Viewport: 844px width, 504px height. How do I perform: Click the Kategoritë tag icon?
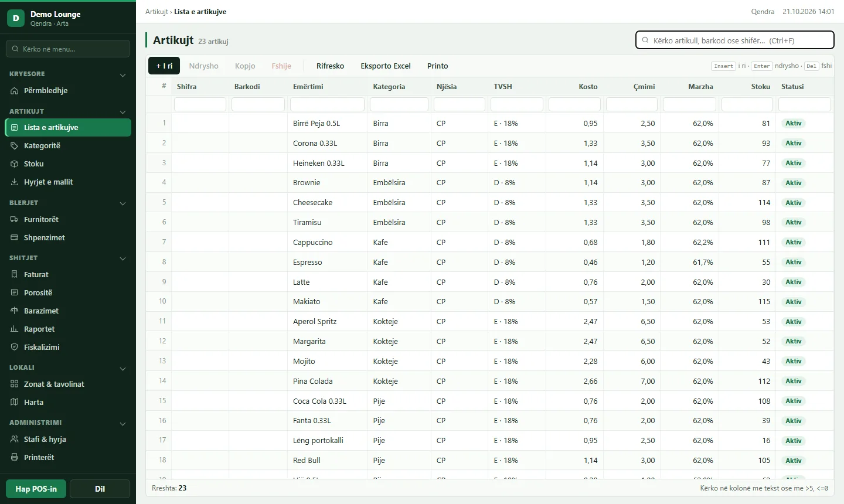coord(15,146)
